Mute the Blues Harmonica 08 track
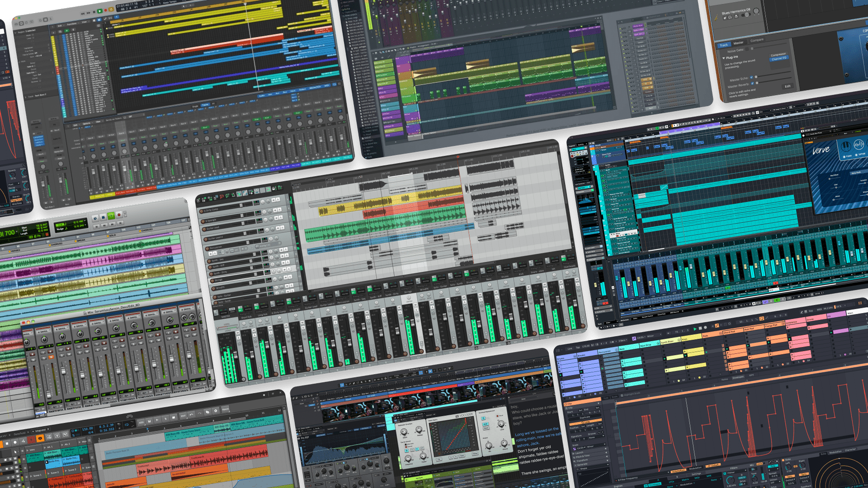Screen dimensions: 868x488 pyautogui.click(x=725, y=18)
